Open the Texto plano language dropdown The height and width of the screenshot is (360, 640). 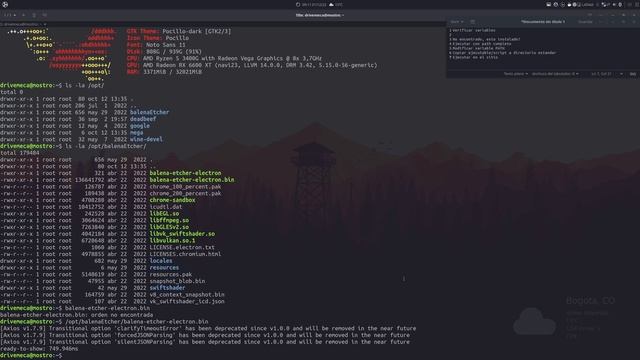click(x=516, y=74)
